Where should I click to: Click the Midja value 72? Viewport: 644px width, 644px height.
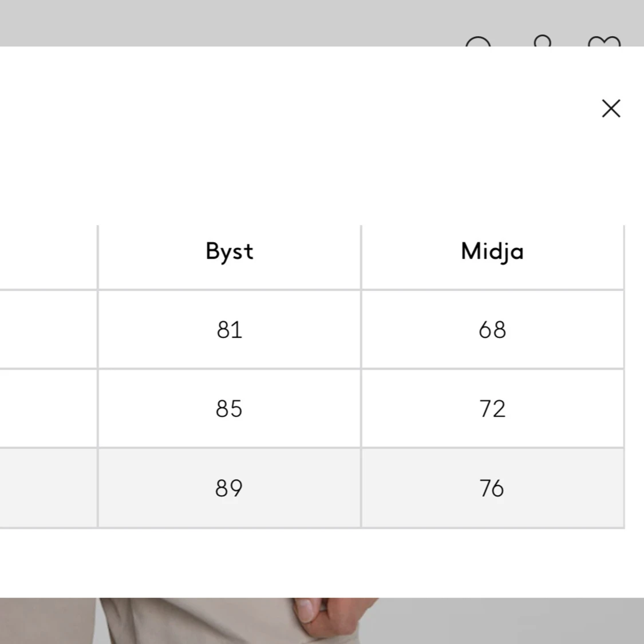point(492,409)
